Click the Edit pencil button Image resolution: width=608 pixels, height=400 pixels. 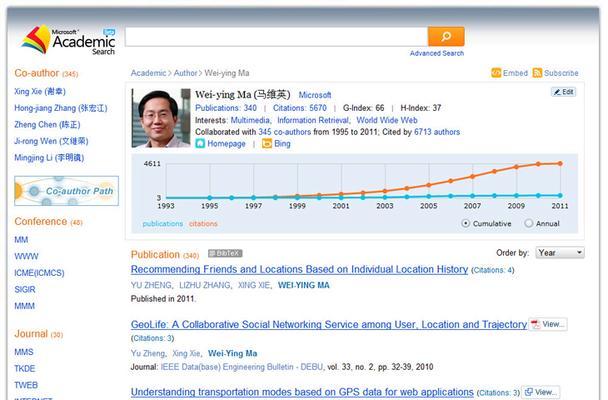point(564,92)
